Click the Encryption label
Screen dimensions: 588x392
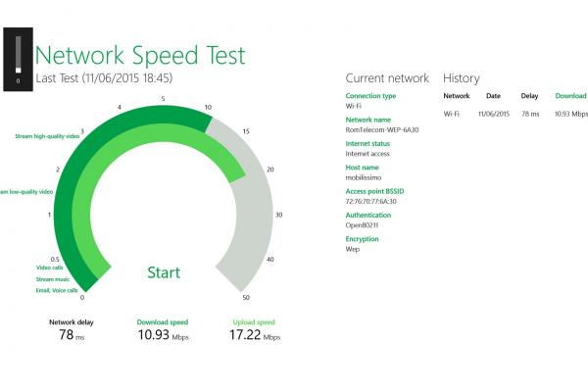pyautogui.click(x=362, y=239)
